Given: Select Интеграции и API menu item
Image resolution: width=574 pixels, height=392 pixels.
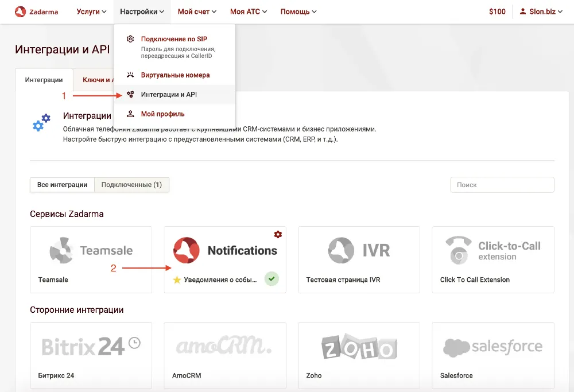Looking at the screenshot, I should 174,95.
